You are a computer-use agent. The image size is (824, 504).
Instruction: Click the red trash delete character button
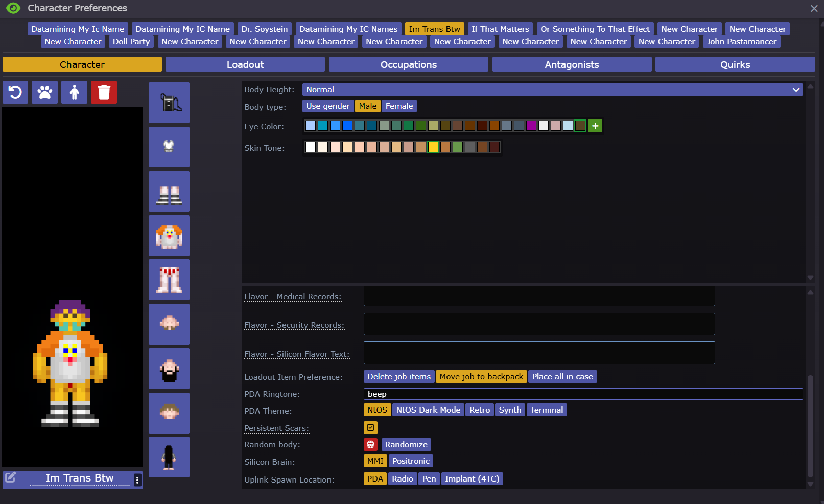[x=104, y=92]
